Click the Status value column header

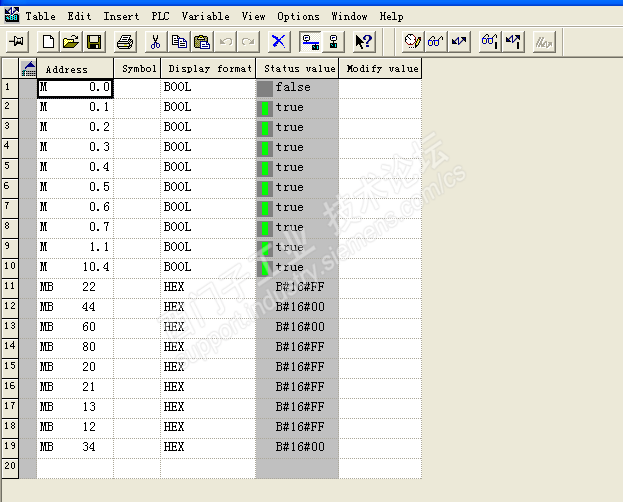(x=297, y=68)
